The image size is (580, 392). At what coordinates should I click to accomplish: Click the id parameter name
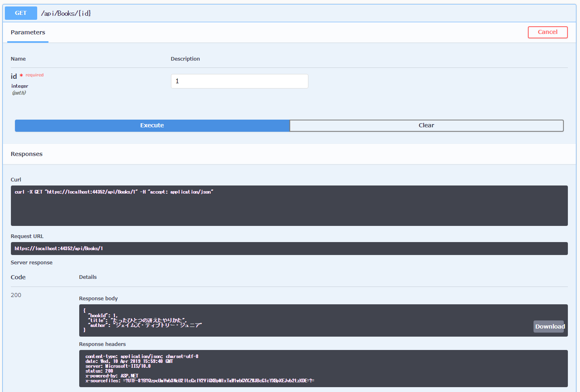pyautogui.click(x=14, y=76)
